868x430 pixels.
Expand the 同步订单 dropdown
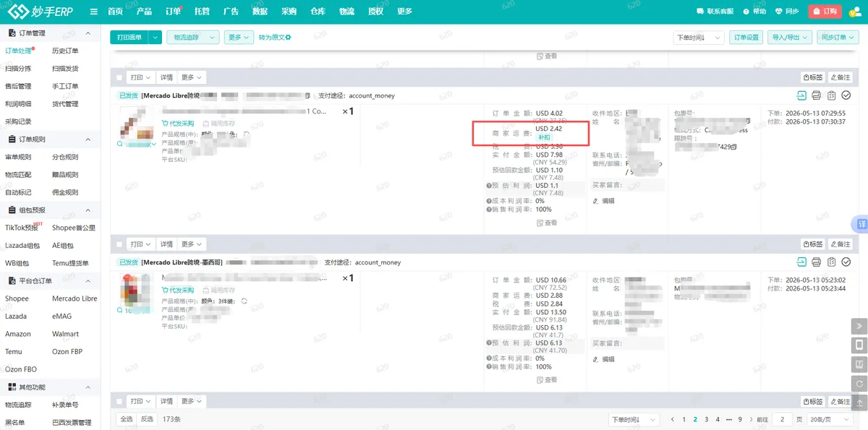click(x=837, y=38)
